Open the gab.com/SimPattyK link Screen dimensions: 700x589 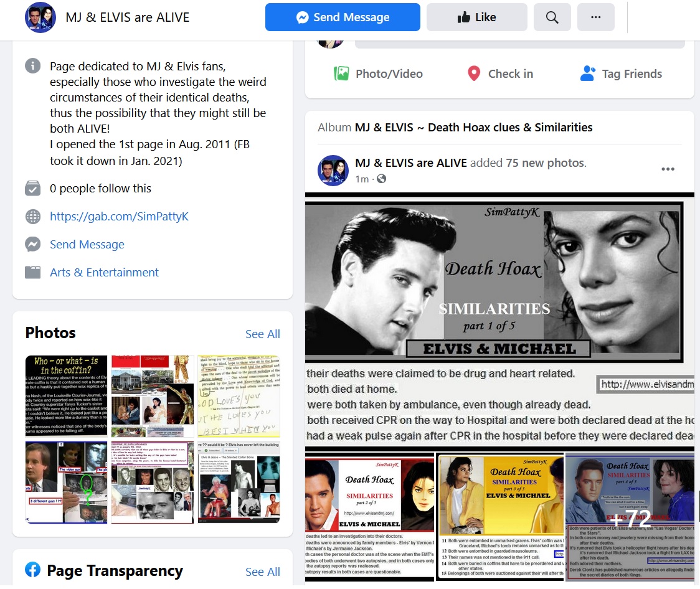click(x=119, y=217)
